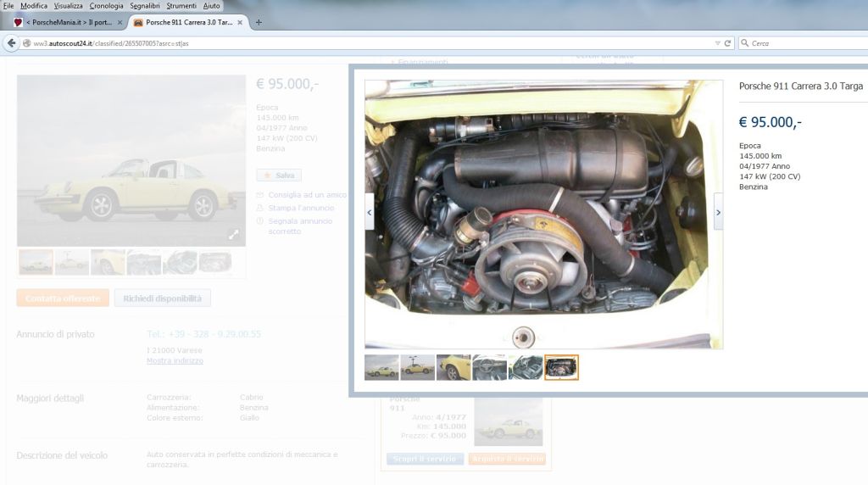
Task: Click the '147 kW (200 CV)' lightbox text
Action: 770,176
